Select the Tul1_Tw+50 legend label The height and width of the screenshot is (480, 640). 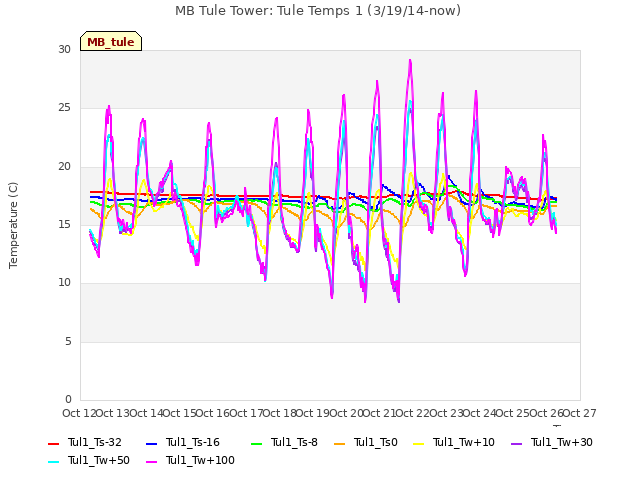(x=99, y=460)
